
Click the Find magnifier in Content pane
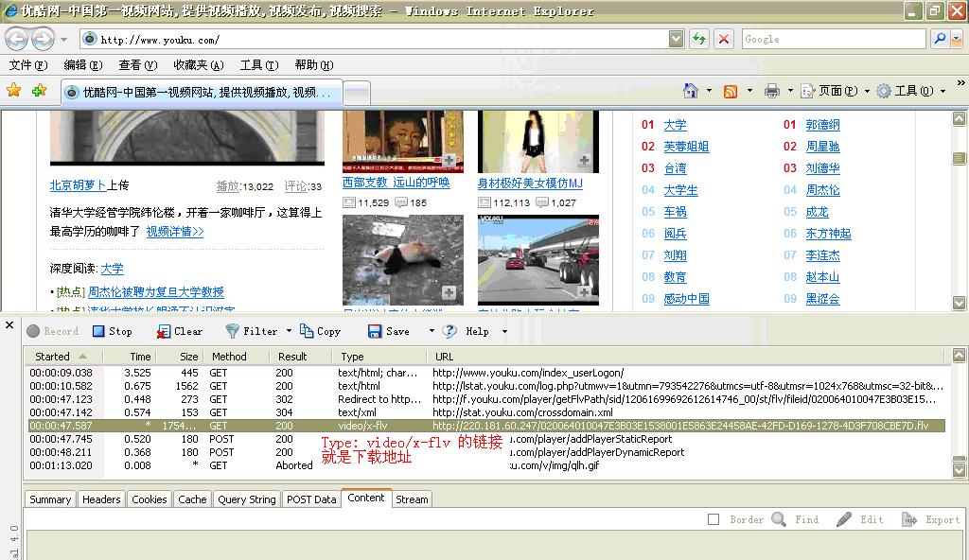[x=795, y=519]
